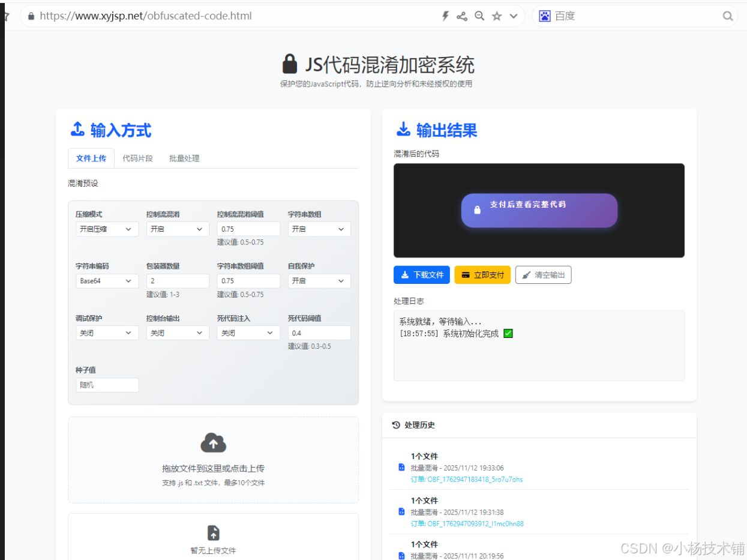747x560 pixels.
Task: Click the Baidu logo in the search box
Action: 544,15
